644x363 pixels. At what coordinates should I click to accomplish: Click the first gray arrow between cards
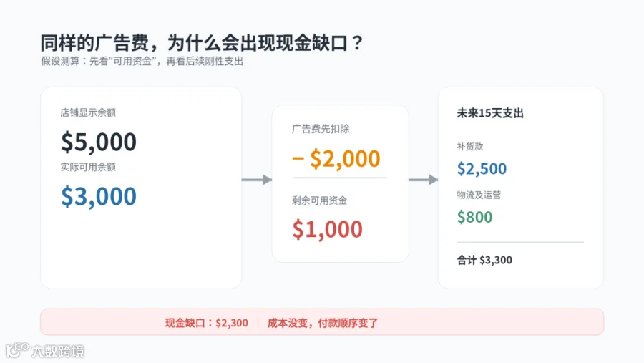point(257,180)
